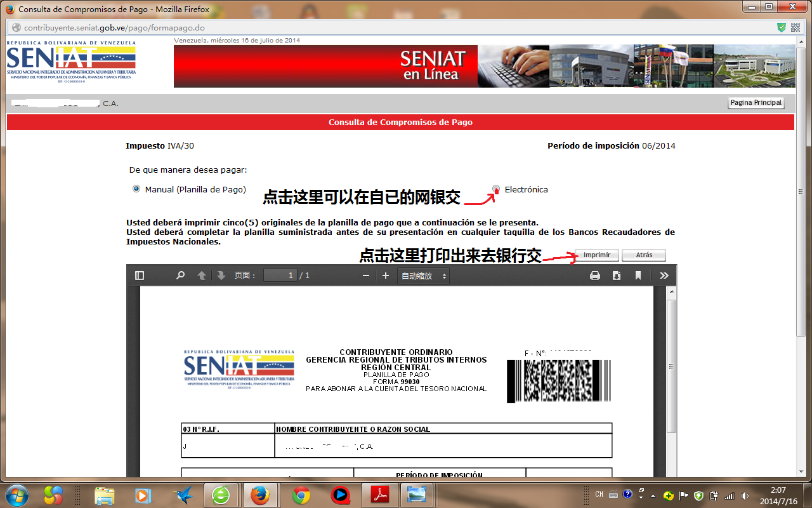Image resolution: width=812 pixels, height=508 pixels.
Task: Toggle the PDF viewer sidebar
Action: tap(140, 276)
